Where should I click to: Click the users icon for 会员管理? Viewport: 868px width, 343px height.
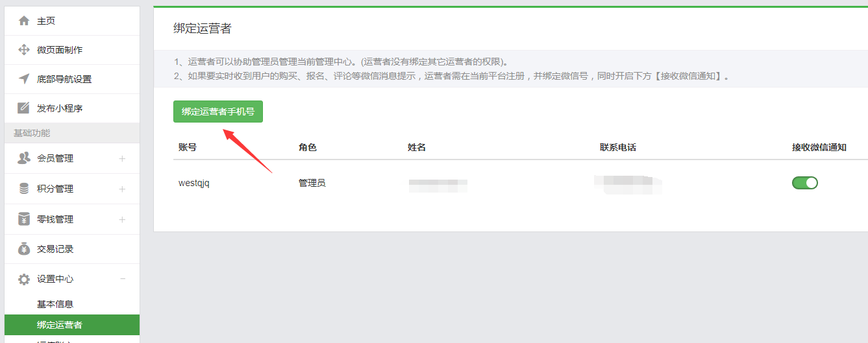(x=24, y=158)
